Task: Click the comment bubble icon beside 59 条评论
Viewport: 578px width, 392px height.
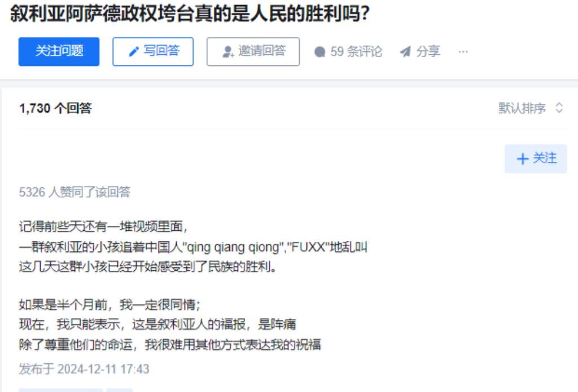Action: (320, 51)
